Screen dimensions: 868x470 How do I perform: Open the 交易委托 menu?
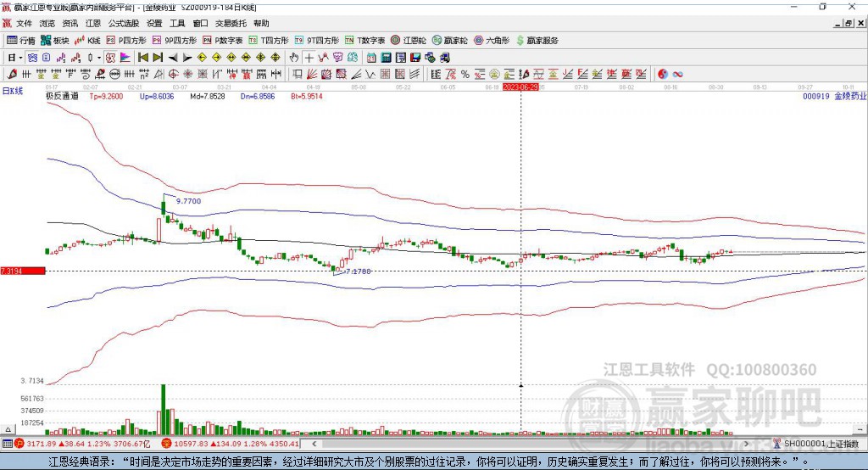click(231, 23)
